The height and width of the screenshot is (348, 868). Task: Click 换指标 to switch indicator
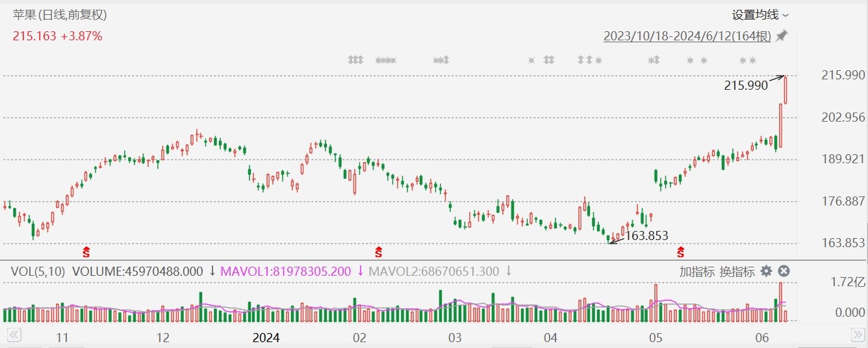click(737, 272)
